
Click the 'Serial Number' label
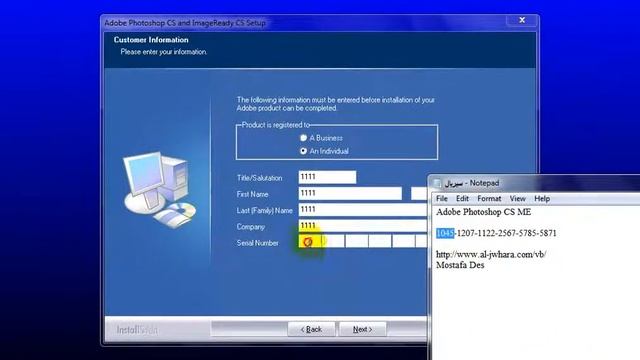pyautogui.click(x=258, y=243)
